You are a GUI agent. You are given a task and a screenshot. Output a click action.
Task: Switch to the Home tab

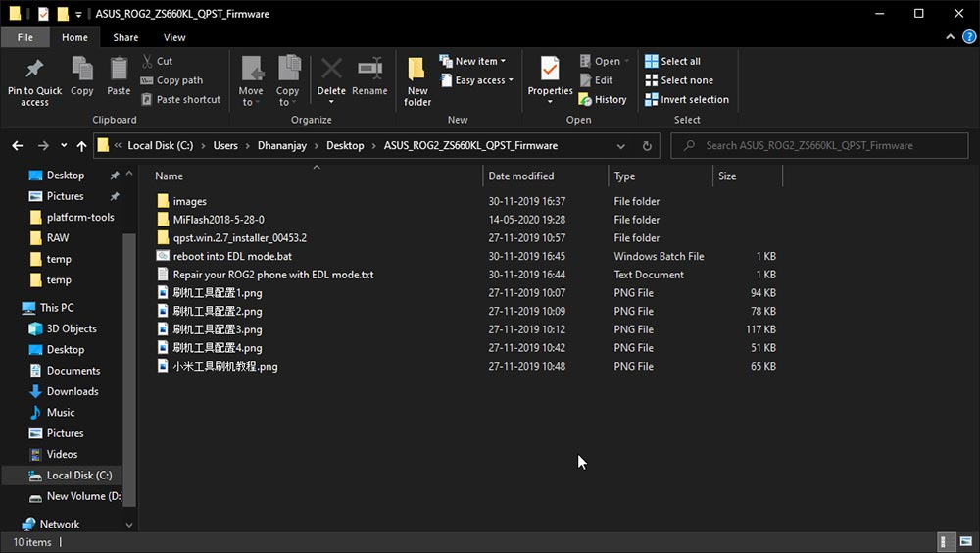point(74,37)
